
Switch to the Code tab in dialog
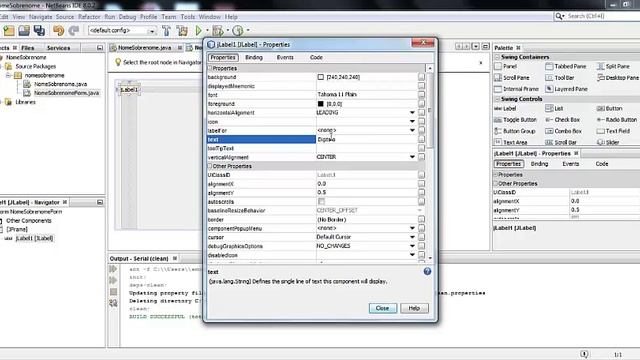point(316,58)
